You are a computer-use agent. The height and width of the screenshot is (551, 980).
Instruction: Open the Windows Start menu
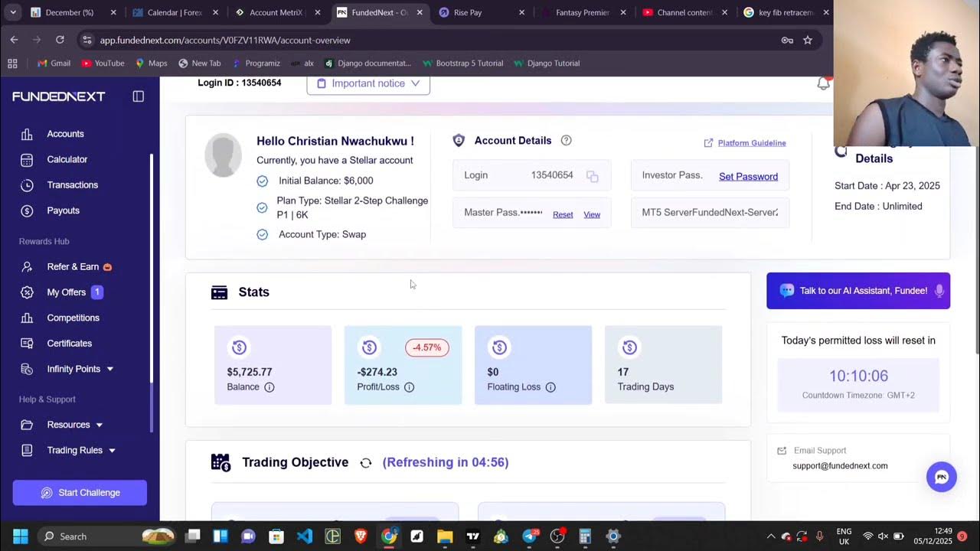pyautogui.click(x=21, y=536)
